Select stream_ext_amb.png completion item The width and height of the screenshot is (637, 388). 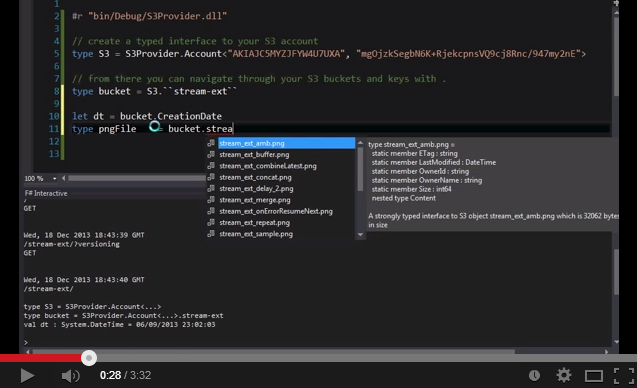(x=286, y=143)
